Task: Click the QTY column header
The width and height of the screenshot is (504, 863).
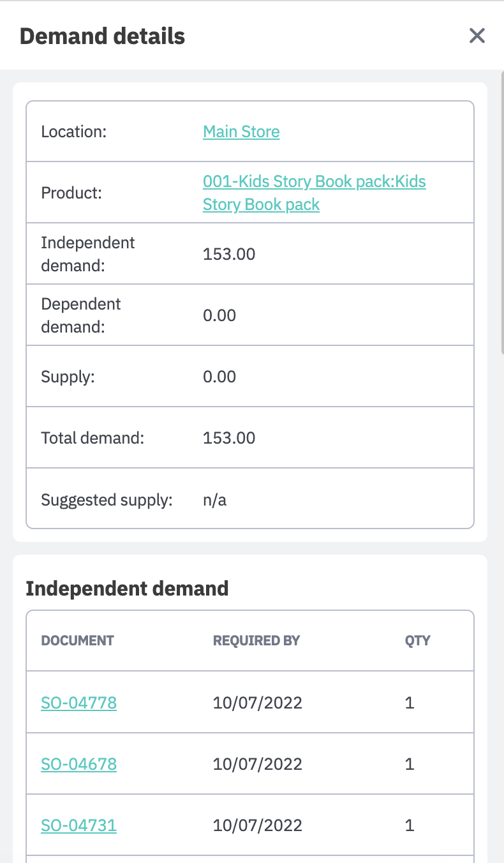Action: tap(417, 640)
